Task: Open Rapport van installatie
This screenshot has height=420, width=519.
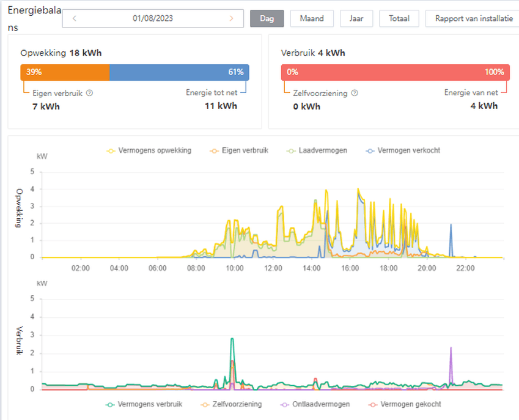Action: coord(474,18)
